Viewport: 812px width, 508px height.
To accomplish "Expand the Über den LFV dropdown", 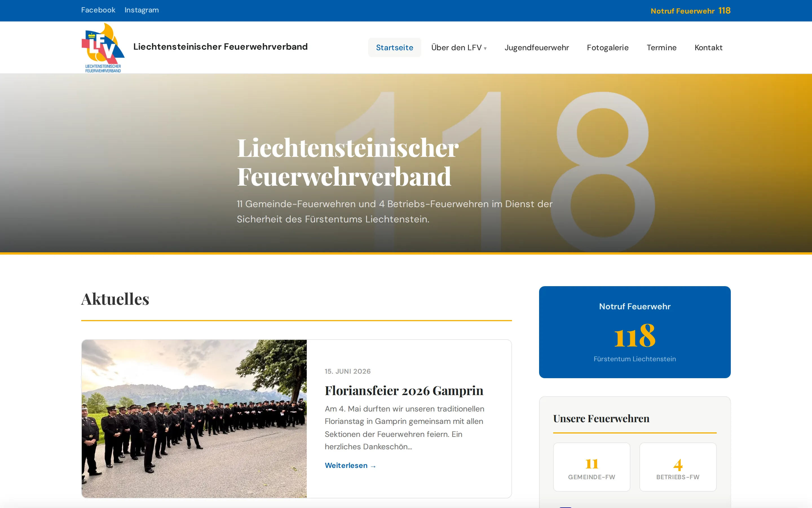I will (x=459, y=47).
